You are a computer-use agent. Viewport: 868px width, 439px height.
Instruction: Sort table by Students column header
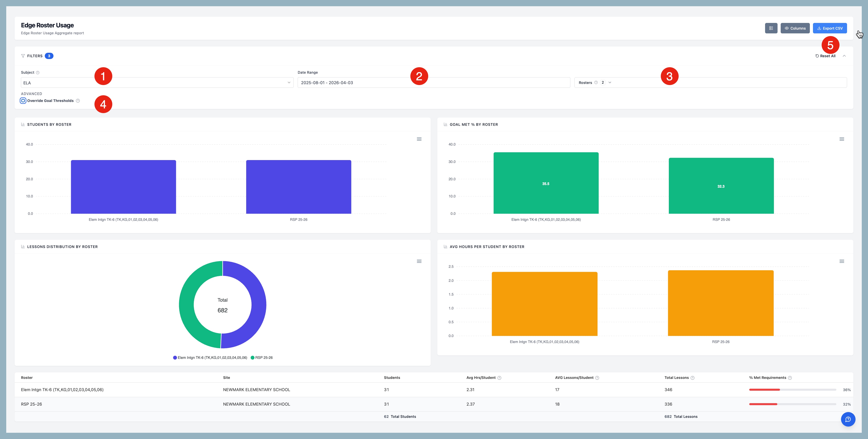(x=392, y=378)
